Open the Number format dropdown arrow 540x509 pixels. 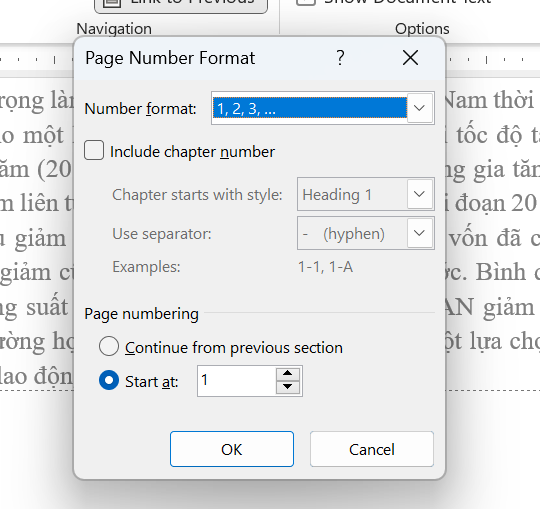420,108
